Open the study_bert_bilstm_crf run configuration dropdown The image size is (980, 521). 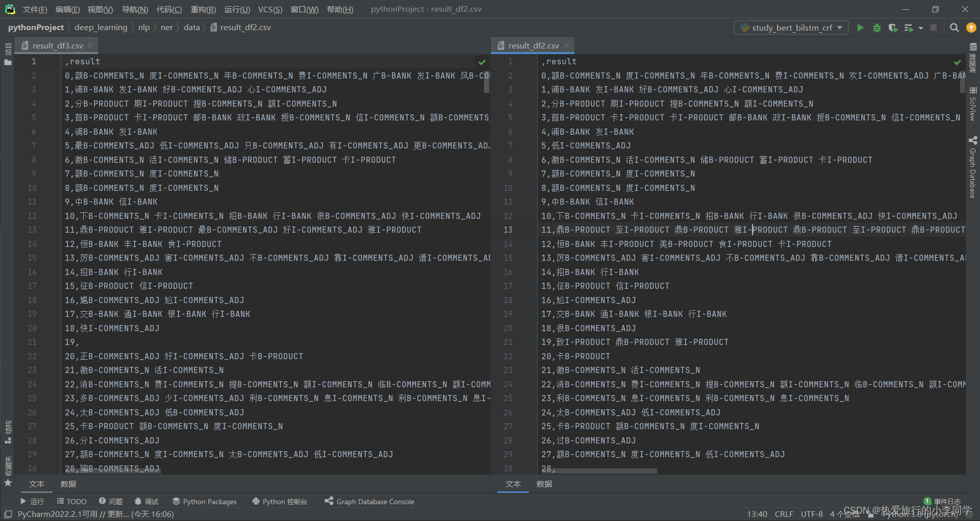(x=791, y=28)
